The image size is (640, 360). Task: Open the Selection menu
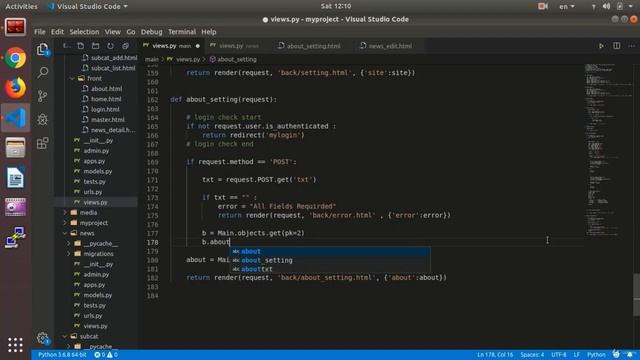click(x=84, y=32)
